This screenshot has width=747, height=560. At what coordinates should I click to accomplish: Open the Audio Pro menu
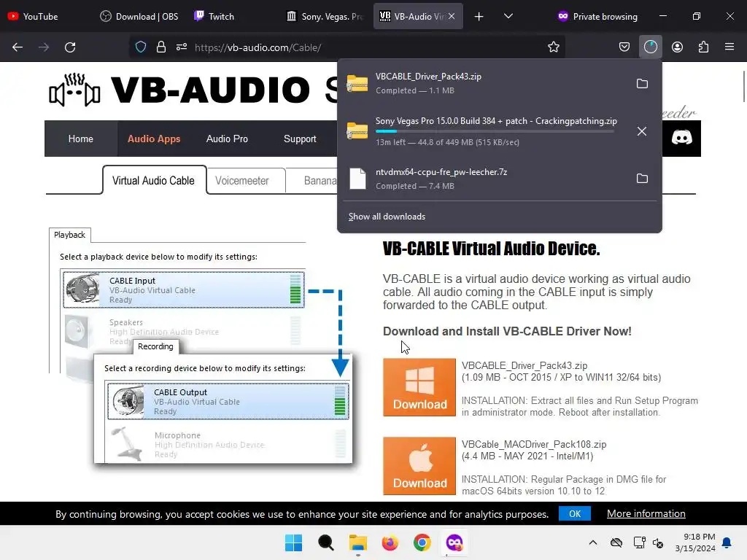(227, 139)
